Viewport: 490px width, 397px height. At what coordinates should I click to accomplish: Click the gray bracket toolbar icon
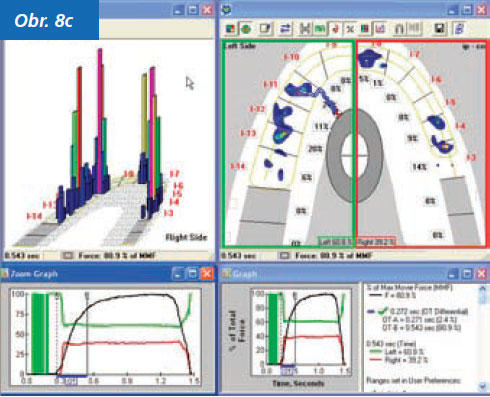pos(304,29)
